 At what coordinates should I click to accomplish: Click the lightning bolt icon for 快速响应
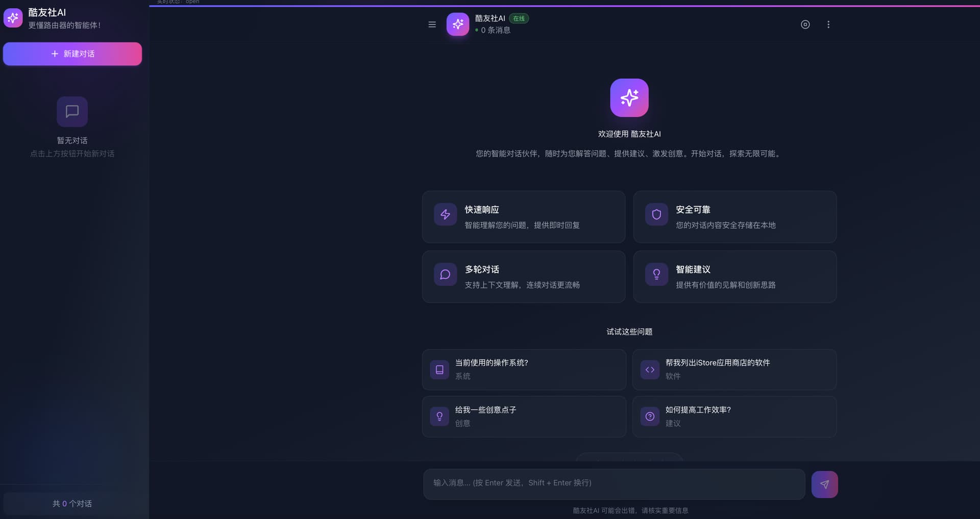coord(445,214)
